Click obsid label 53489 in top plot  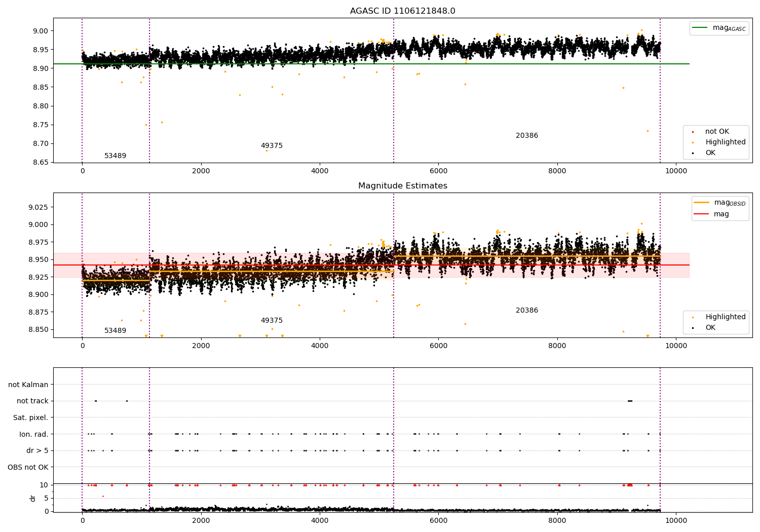coord(115,156)
